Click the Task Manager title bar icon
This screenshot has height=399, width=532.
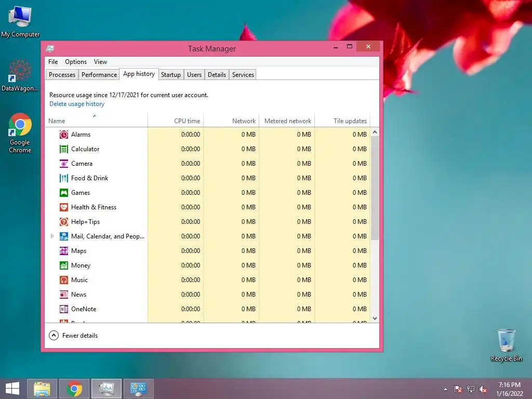50,48
